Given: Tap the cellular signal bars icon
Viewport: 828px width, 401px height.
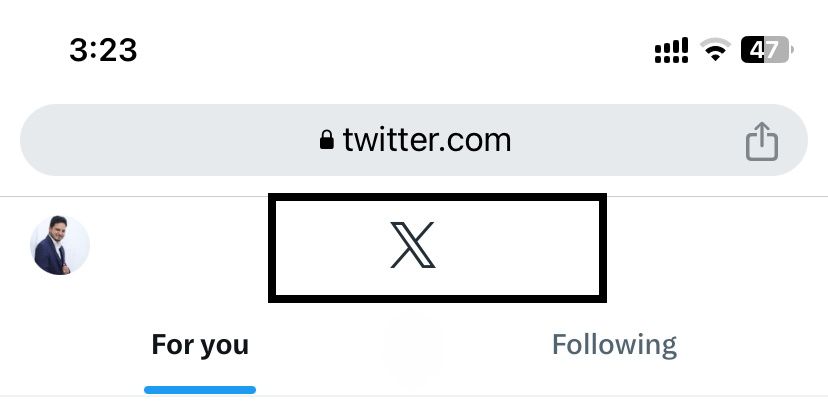Looking at the screenshot, I should tap(671, 51).
